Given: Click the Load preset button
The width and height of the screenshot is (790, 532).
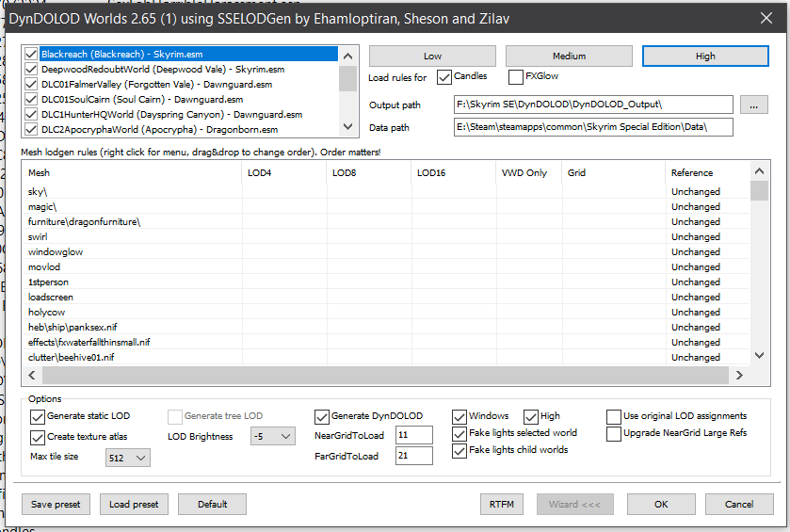Looking at the screenshot, I should point(134,505).
